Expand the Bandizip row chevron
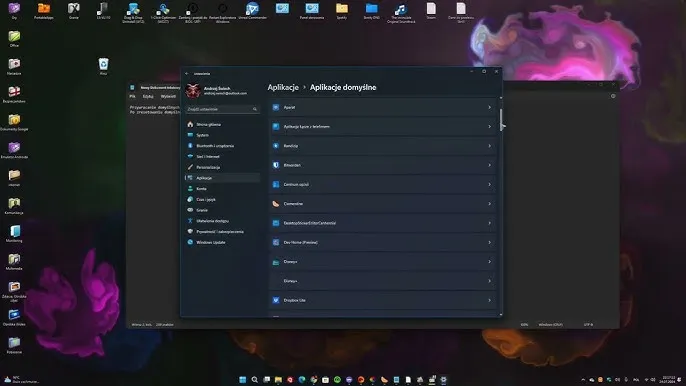686x386 pixels. coord(490,146)
